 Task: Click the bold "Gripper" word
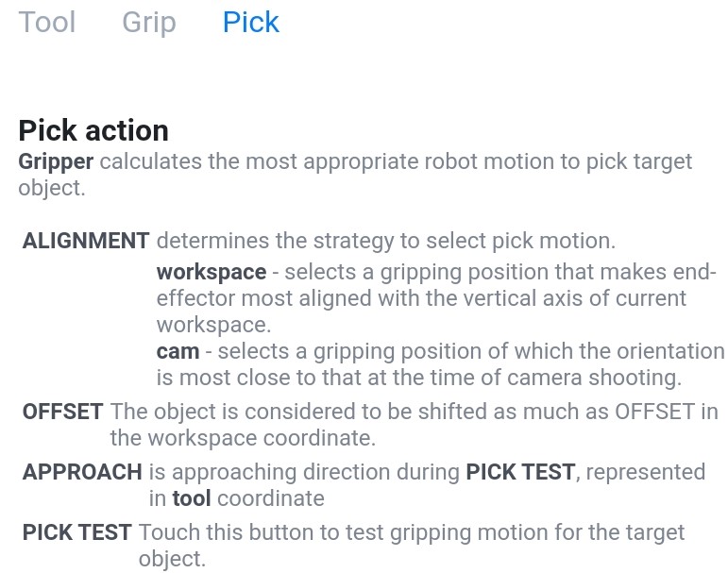(x=56, y=162)
